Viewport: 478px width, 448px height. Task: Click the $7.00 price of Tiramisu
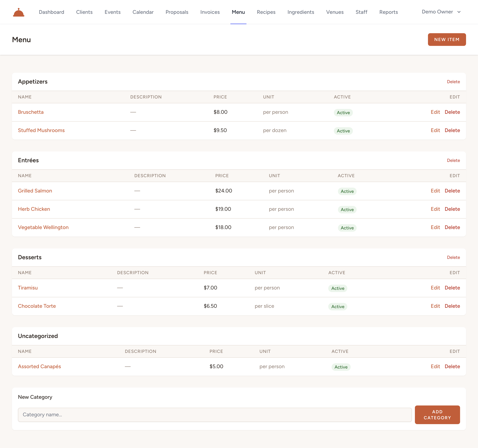coord(210,288)
